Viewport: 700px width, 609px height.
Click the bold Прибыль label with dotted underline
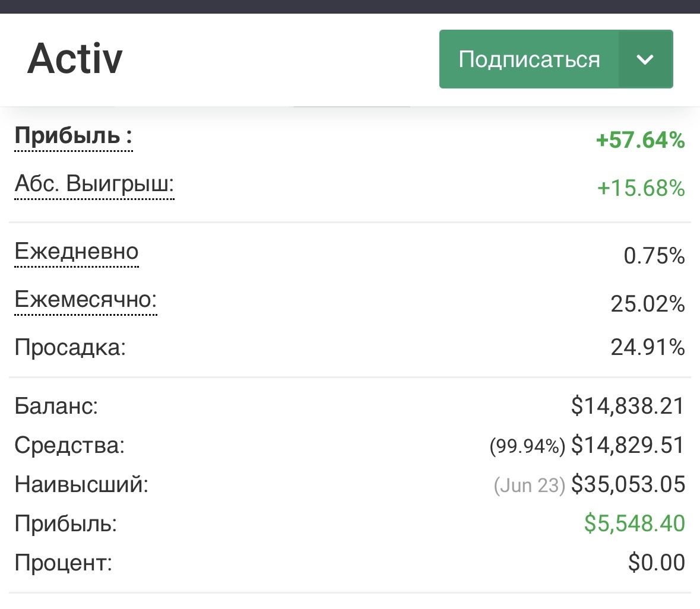73,136
